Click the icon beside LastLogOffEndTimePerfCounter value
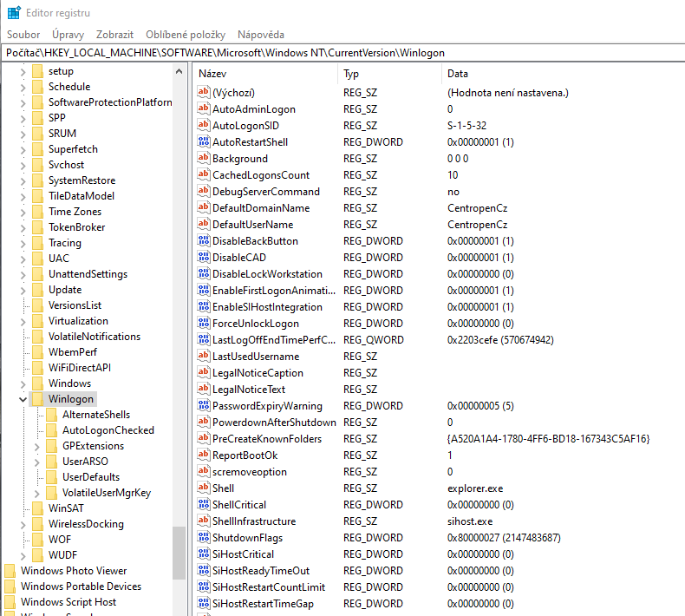 coord(204,340)
